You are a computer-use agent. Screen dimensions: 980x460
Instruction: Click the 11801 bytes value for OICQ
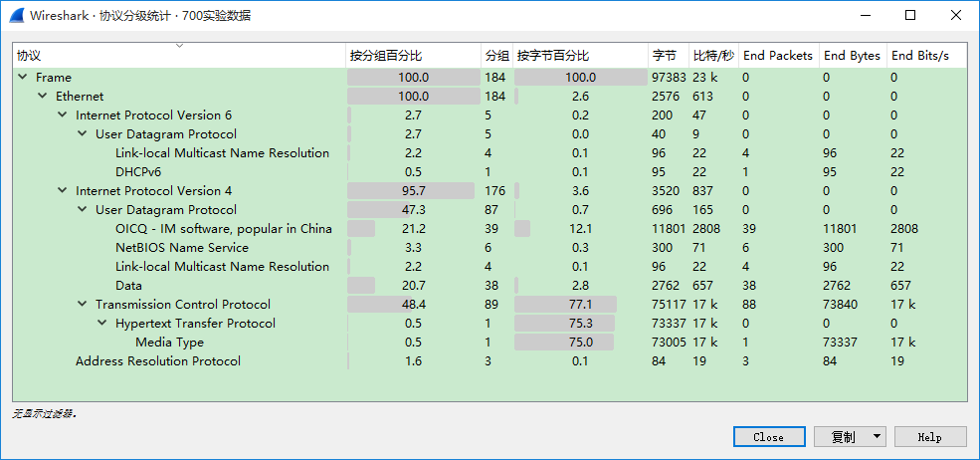coord(669,229)
